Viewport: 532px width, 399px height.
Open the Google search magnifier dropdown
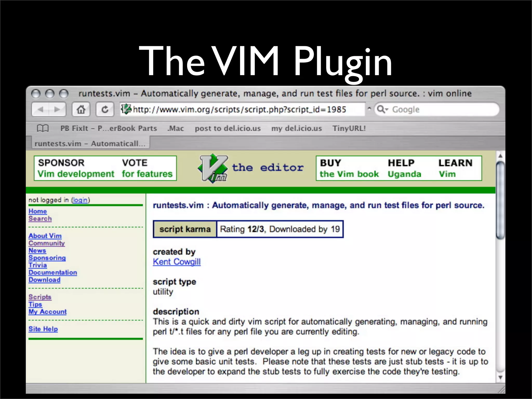[382, 109]
